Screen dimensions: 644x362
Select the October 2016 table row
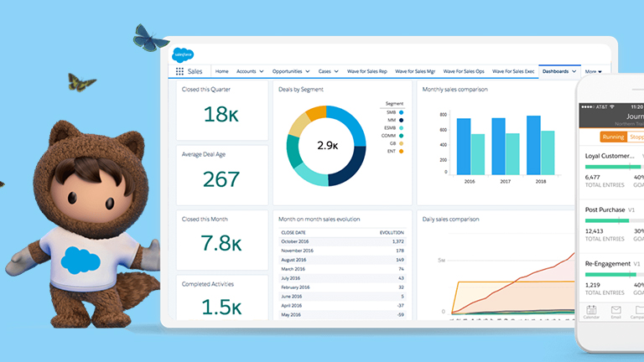click(x=342, y=240)
